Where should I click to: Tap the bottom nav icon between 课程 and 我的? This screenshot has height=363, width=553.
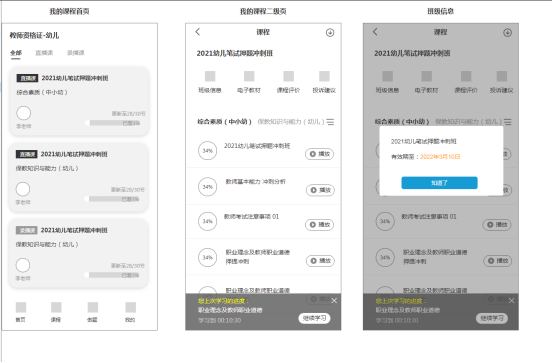coord(93,307)
